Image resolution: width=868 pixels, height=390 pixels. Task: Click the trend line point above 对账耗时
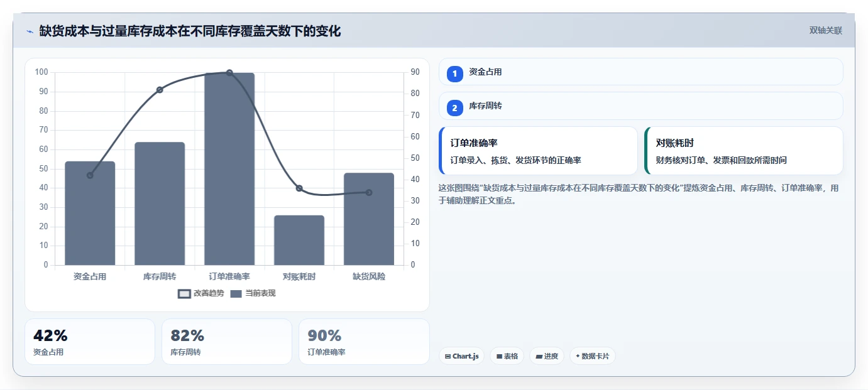pyautogui.click(x=299, y=188)
